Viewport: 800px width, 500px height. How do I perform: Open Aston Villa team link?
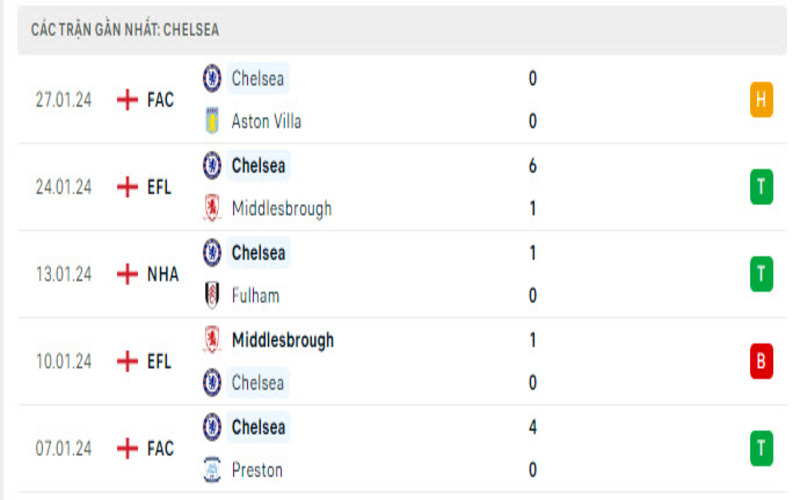point(266,121)
